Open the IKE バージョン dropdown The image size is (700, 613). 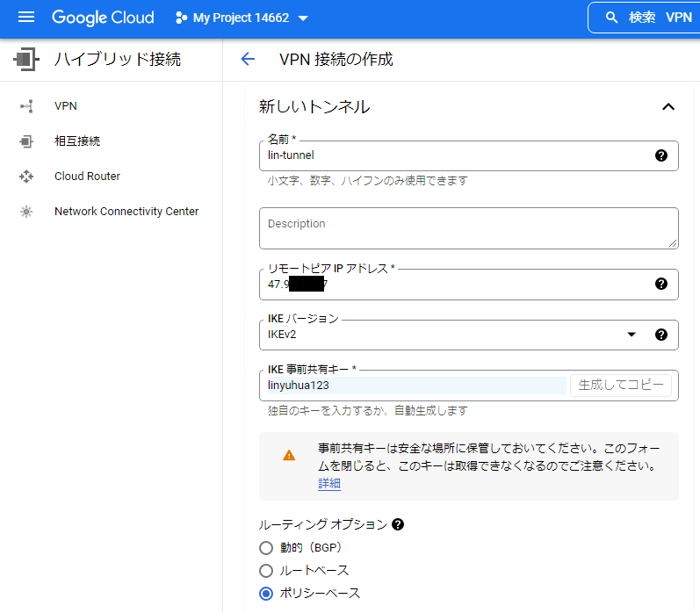pos(448,335)
